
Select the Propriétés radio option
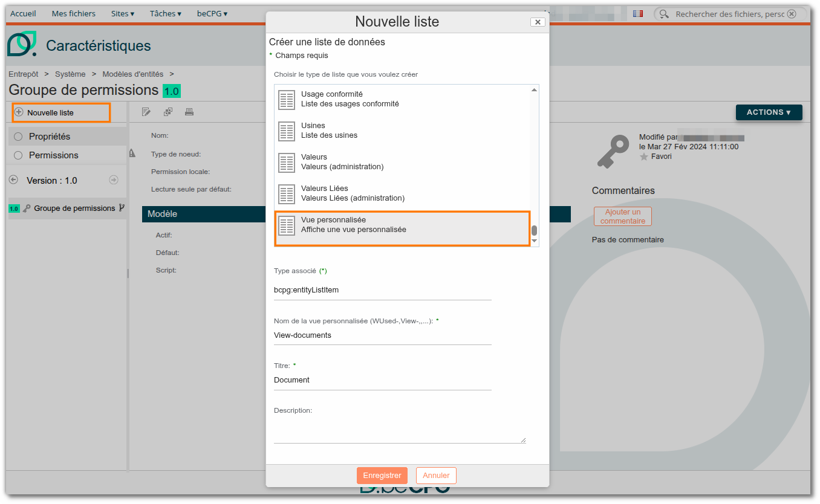click(x=18, y=137)
